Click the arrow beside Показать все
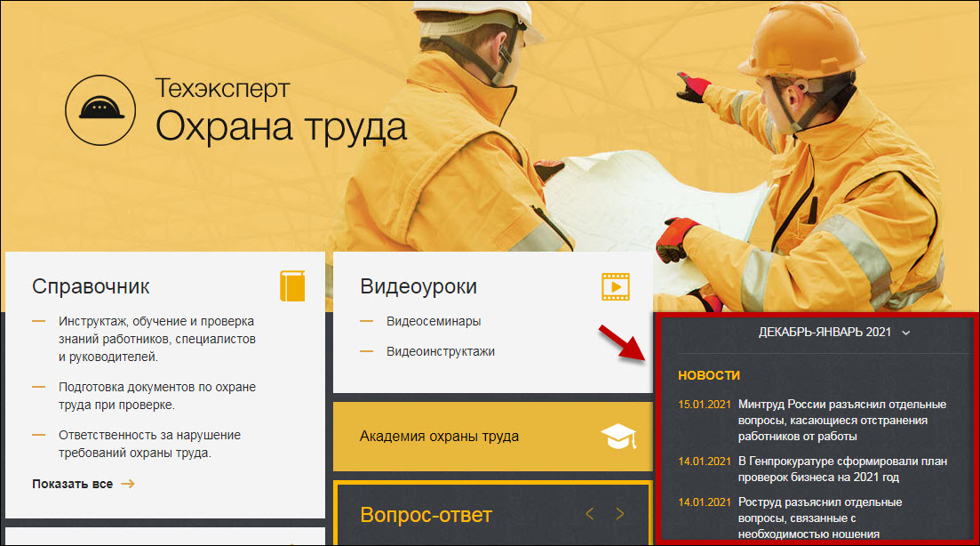 128,484
